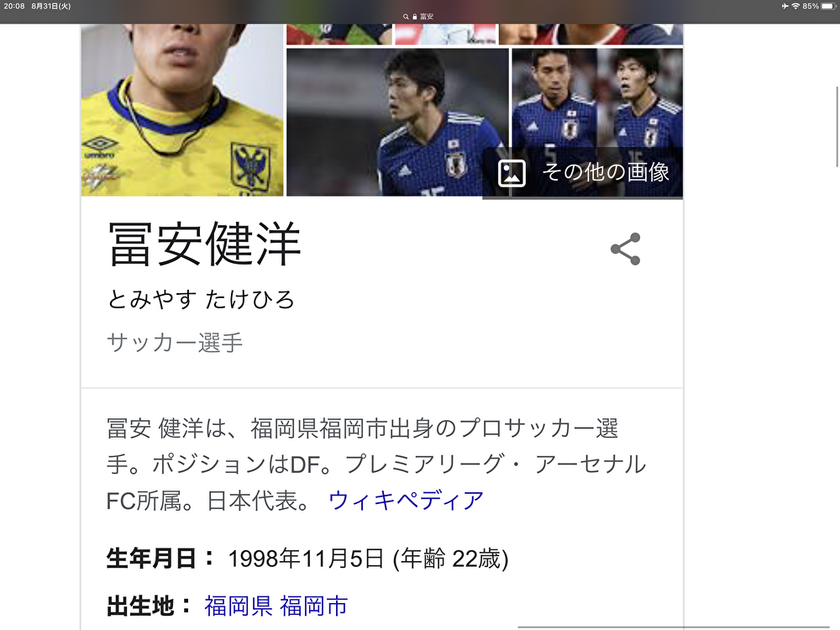Open the ウィキペディア link

[406, 501]
